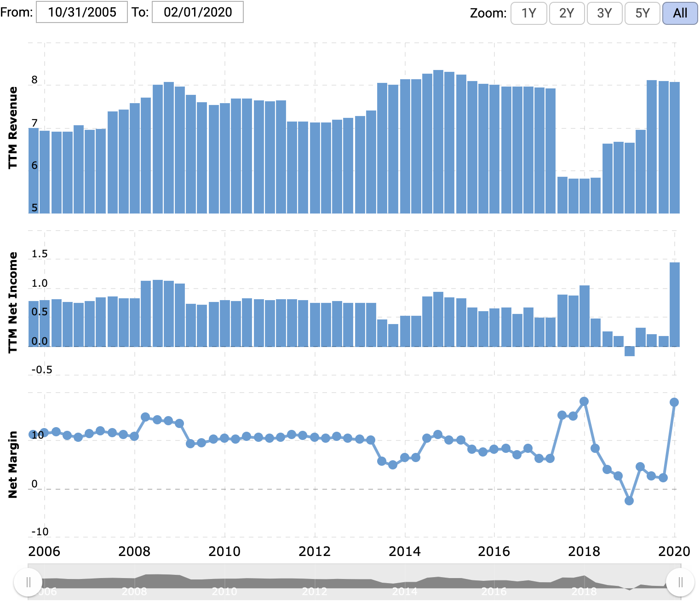Click the last TTM Net Income bar in 2020
This screenshot has height=602, width=700.
pyautogui.click(x=675, y=304)
